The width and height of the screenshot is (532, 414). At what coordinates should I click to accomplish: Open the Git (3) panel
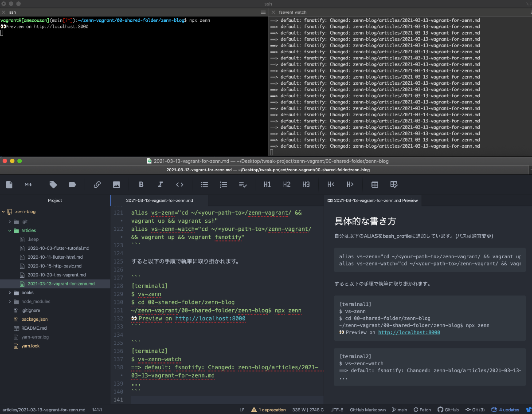point(475,410)
